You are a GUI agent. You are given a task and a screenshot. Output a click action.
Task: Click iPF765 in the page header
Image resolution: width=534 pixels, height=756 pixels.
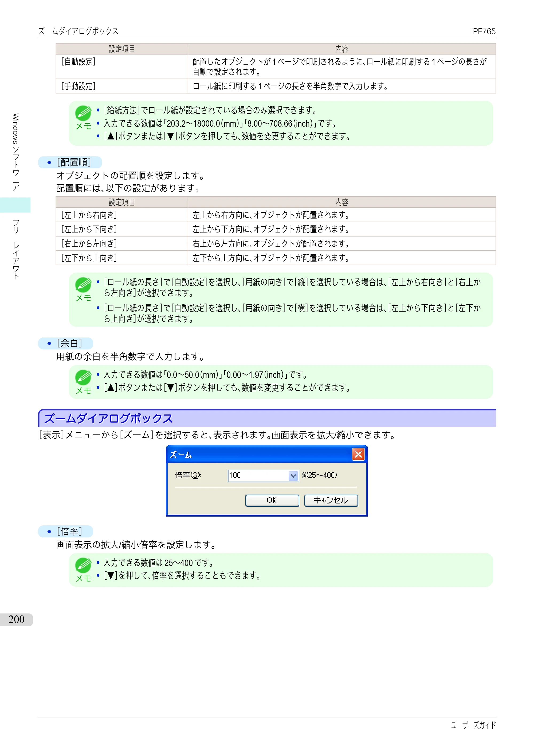(x=483, y=31)
